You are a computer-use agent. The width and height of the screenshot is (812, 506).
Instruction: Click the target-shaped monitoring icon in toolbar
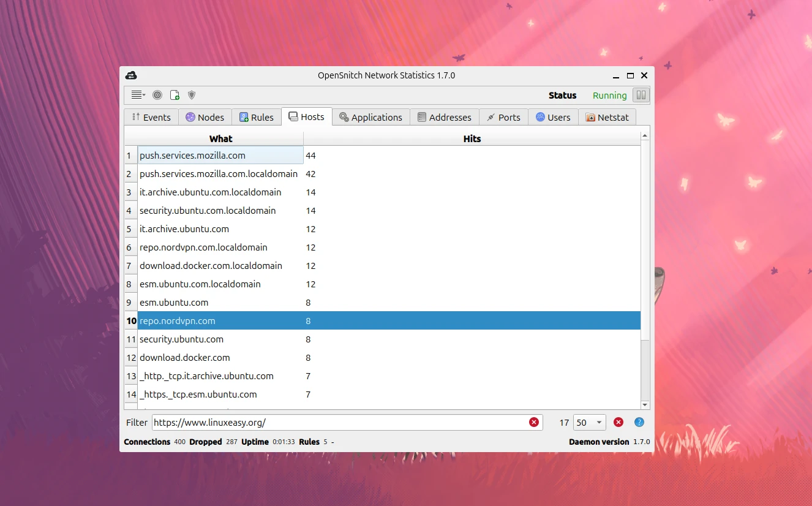pyautogui.click(x=157, y=95)
